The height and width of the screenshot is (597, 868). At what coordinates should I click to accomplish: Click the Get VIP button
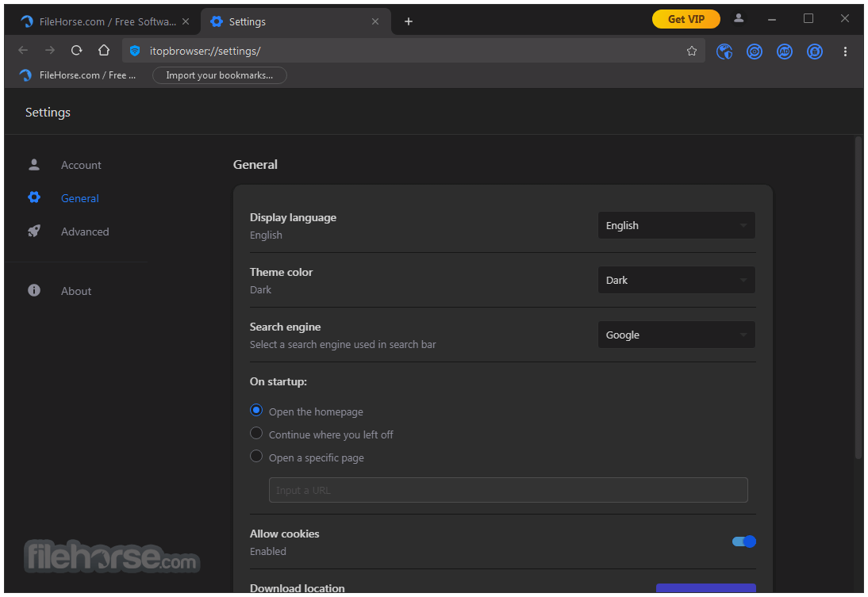[x=686, y=19]
